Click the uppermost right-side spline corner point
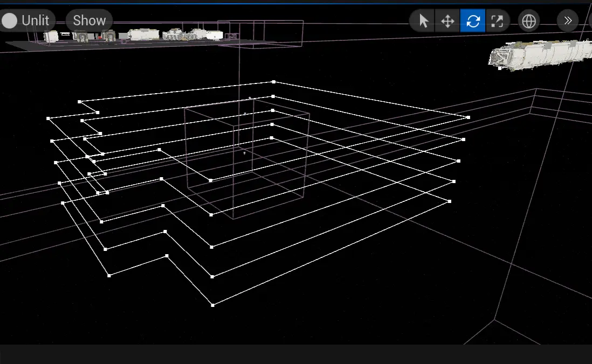This screenshot has height=364, width=592. (468, 117)
